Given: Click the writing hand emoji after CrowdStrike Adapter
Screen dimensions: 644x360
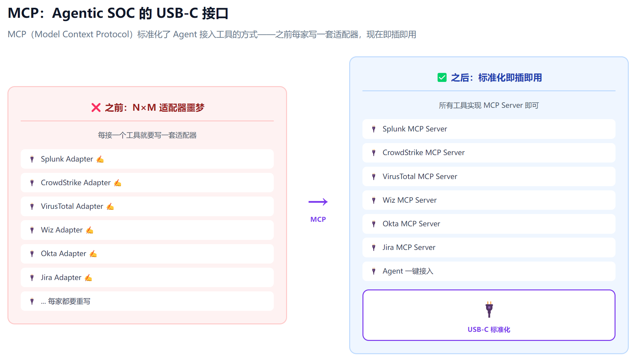Looking at the screenshot, I should tap(118, 183).
